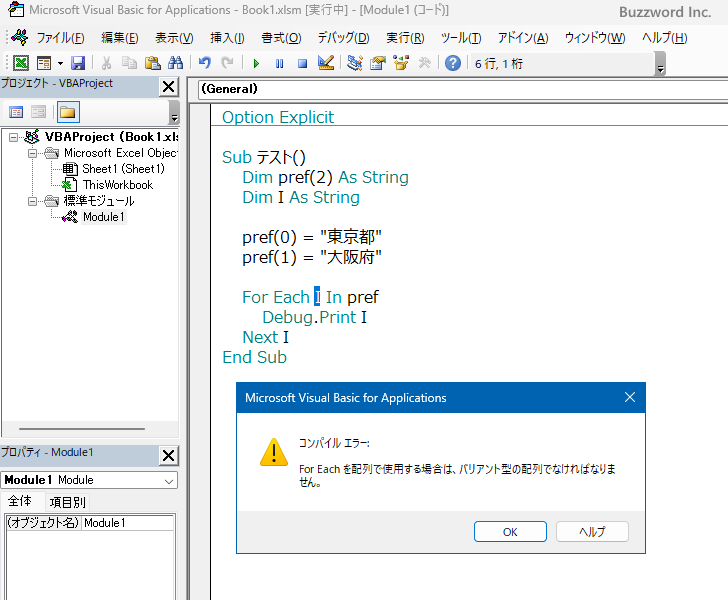Open the ファイル(F) menu
This screenshot has width=728, height=600.
60,38
